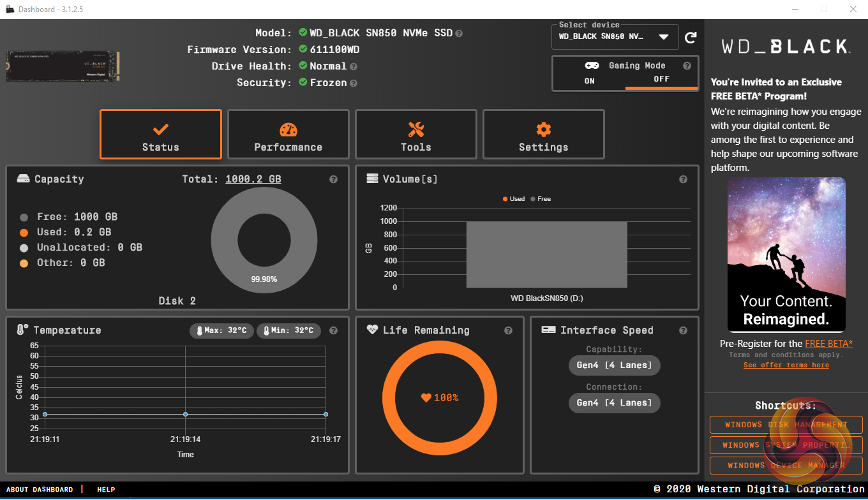Image resolution: width=868 pixels, height=500 pixels.
Task: Click the Interface Speed help icon
Action: pos(683,330)
